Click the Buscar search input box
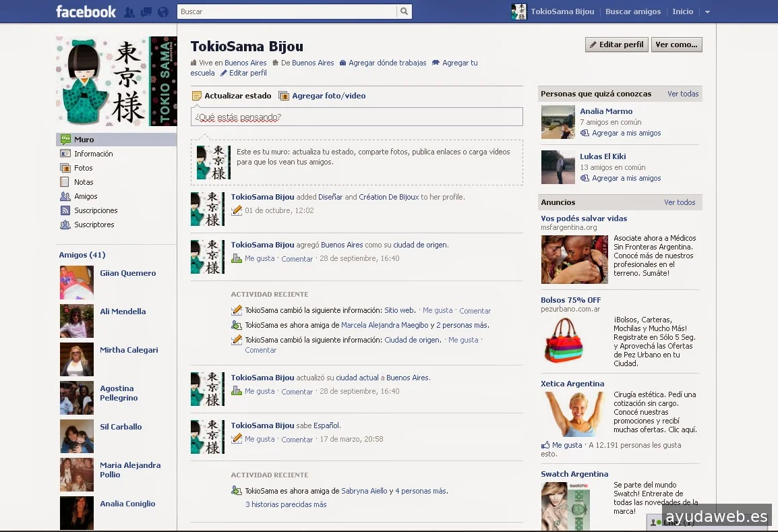 click(x=287, y=11)
